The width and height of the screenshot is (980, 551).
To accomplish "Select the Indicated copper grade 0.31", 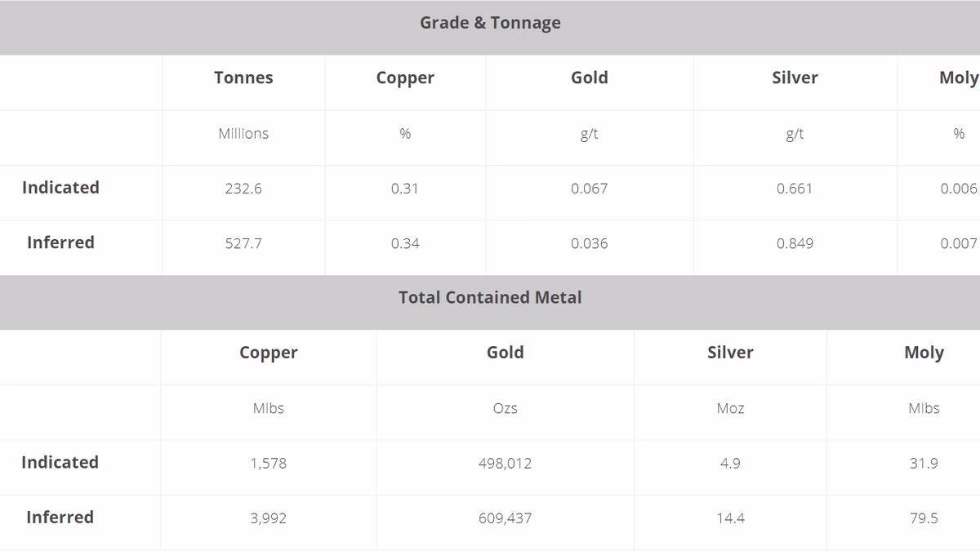I will [405, 189].
